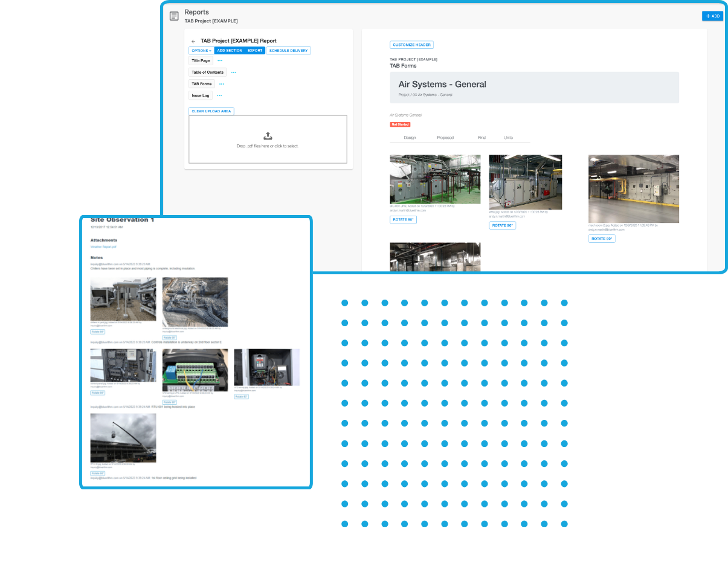Open the three-dot menu beside Title Page

(x=220, y=60)
